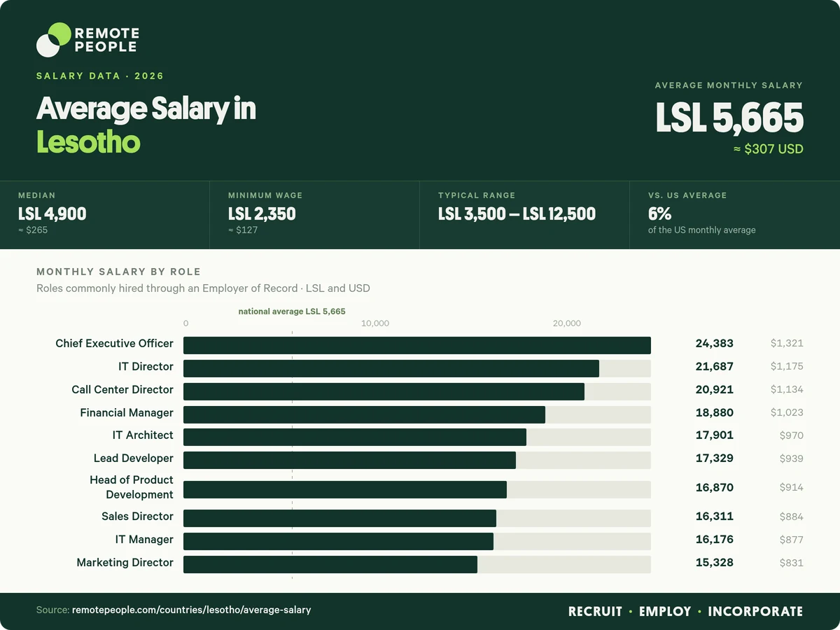The height and width of the screenshot is (630, 840).
Task: Click the IT Director salary bar
Action: pos(391,368)
